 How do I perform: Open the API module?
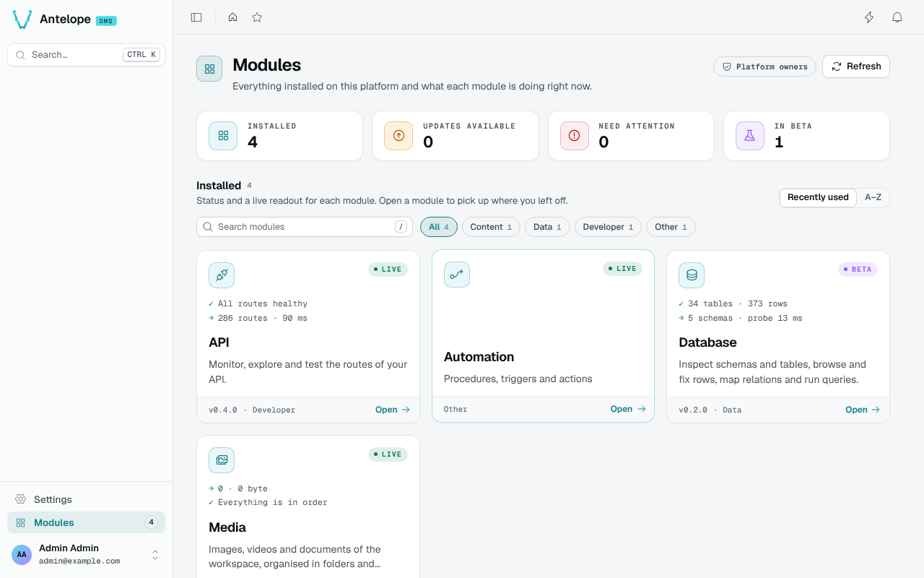[393, 410]
